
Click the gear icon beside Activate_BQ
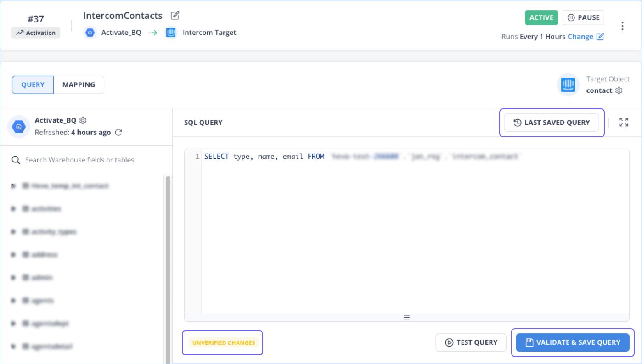83,120
